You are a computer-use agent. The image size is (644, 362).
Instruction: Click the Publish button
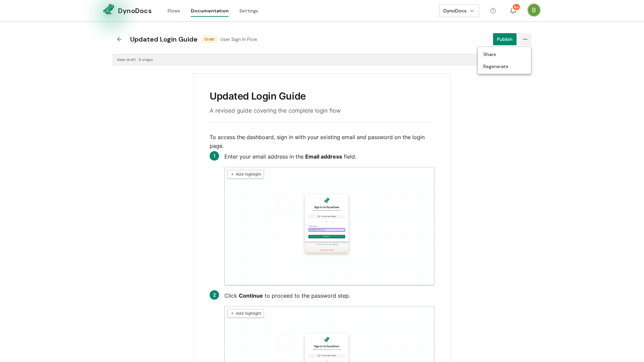coord(505,39)
